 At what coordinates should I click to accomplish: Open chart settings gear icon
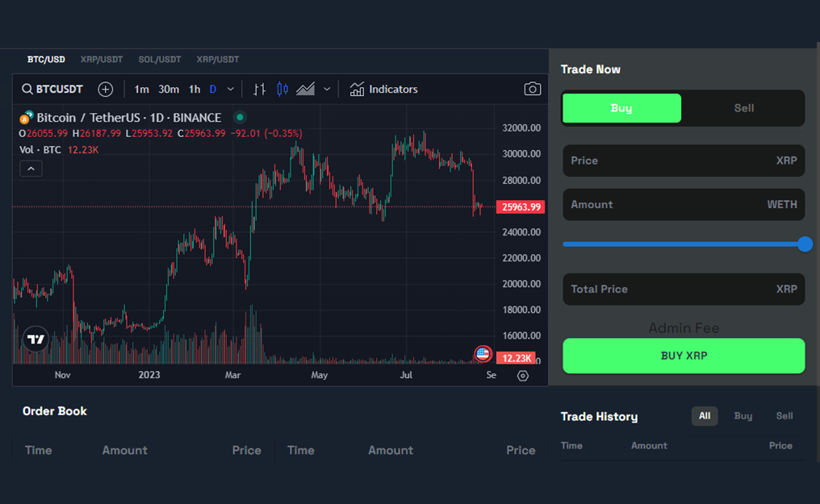(522, 376)
